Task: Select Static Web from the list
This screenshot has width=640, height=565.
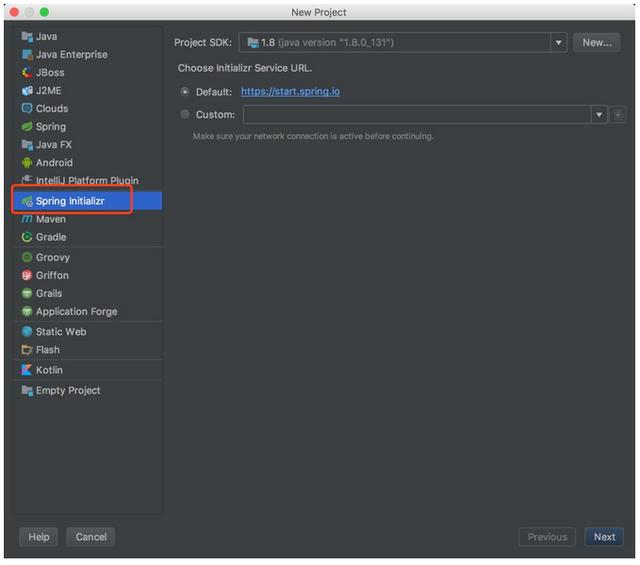Action: coord(60,332)
